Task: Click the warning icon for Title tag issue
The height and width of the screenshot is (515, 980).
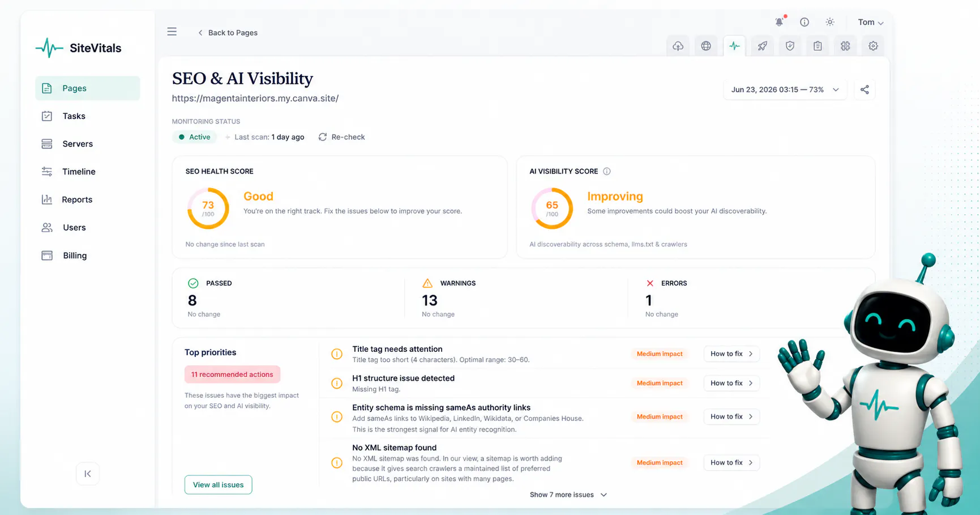Action: [x=337, y=354]
